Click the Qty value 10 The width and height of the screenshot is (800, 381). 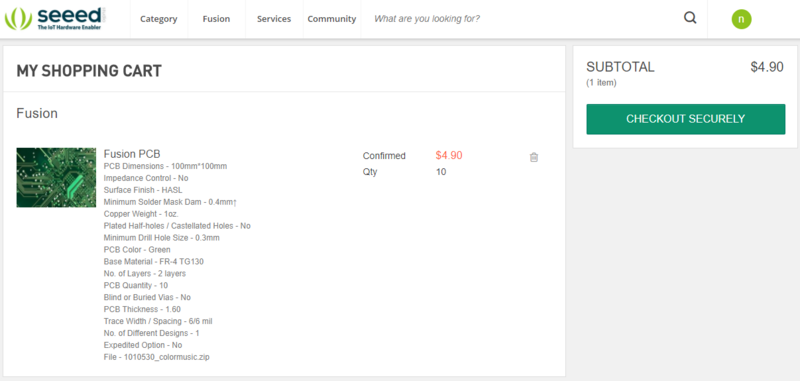pyautogui.click(x=441, y=172)
